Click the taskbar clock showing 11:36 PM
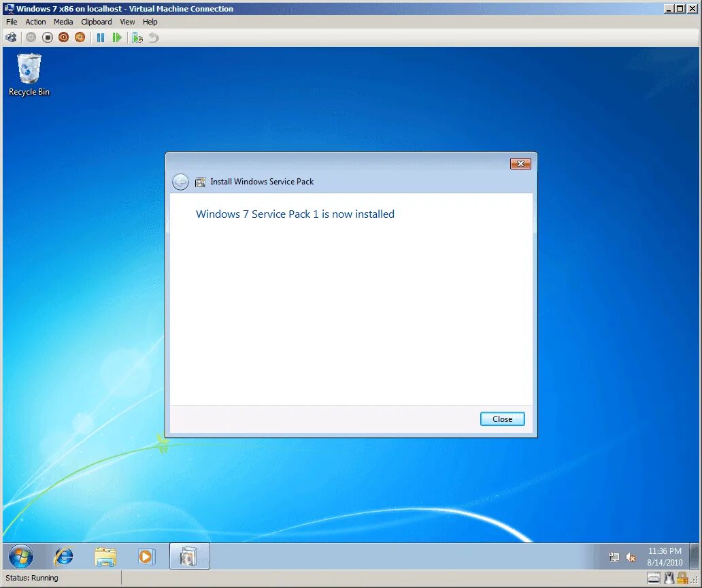Image resolution: width=702 pixels, height=588 pixels. tap(665, 557)
